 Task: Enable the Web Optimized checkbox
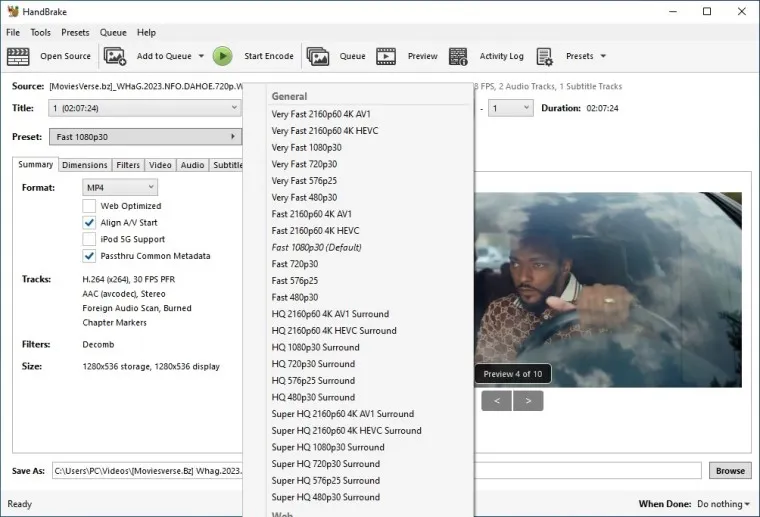click(x=89, y=206)
